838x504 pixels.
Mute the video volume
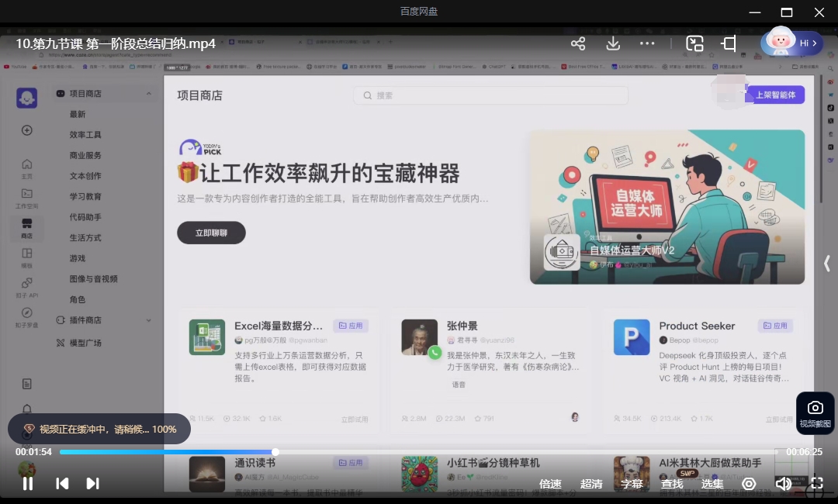coord(784,484)
